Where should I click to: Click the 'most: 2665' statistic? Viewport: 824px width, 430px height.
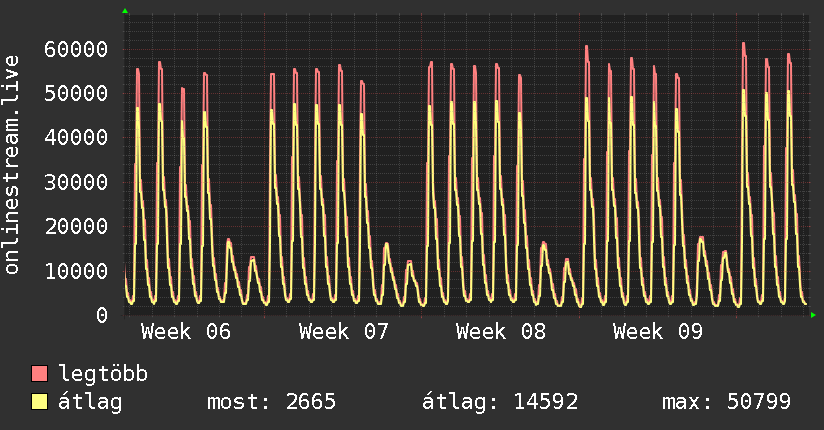pos(271,402)
